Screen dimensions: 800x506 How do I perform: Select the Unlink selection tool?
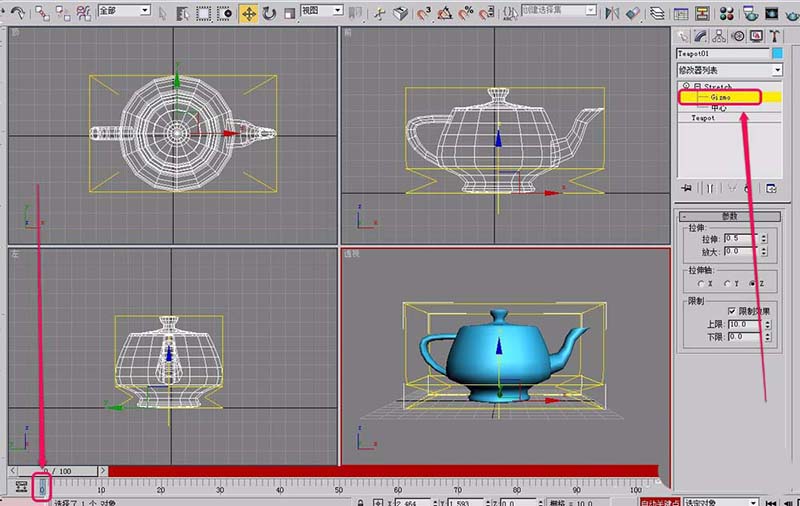[63, 13]
